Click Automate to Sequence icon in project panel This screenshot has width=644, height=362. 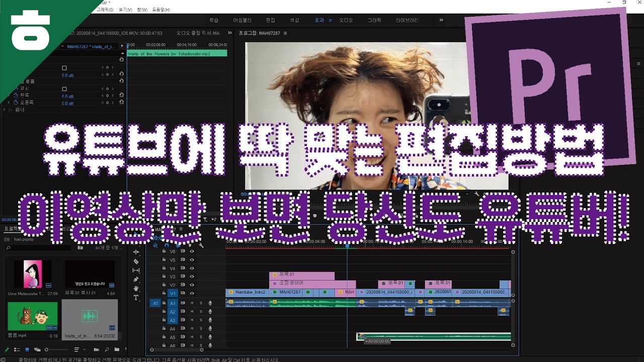click(x=97, y=349)
